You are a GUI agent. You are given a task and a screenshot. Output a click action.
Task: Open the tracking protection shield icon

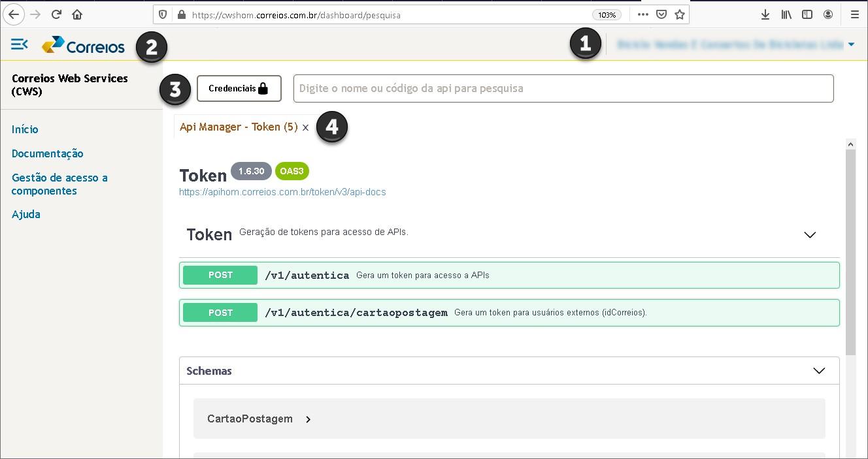(x=163, y=14)
